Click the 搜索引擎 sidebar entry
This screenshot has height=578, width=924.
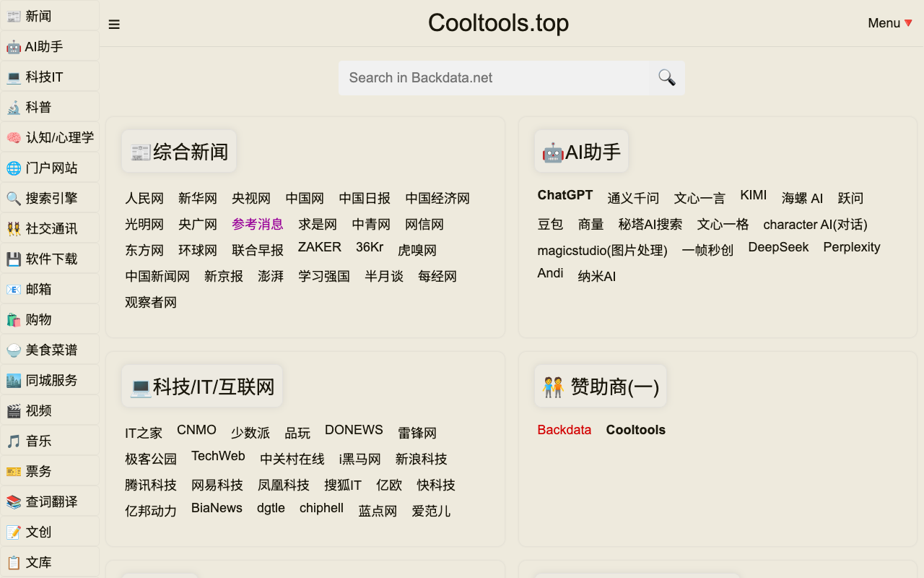pos(50,198)
